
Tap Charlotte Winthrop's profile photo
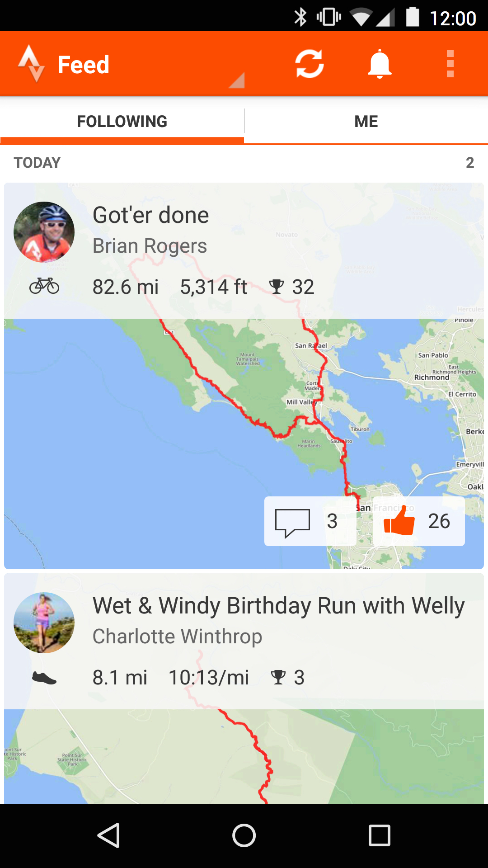pyautogui.click(x=44, y=623)
